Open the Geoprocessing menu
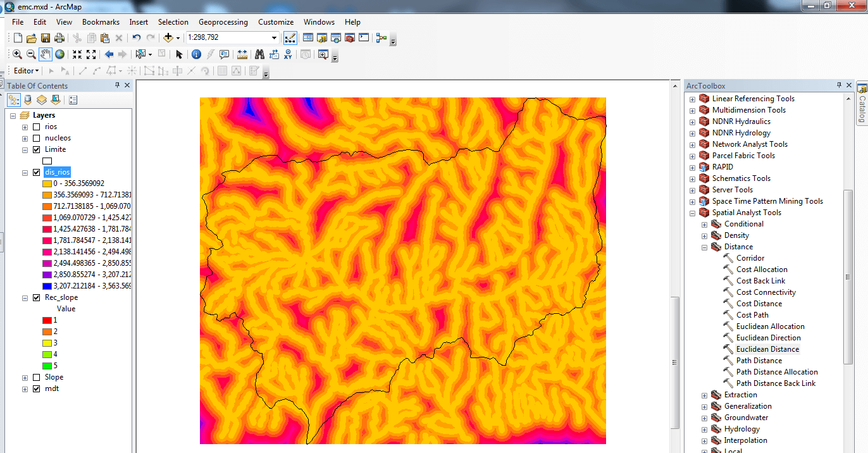The height and width of the screenshot is (453, 868). click(223, 22)
